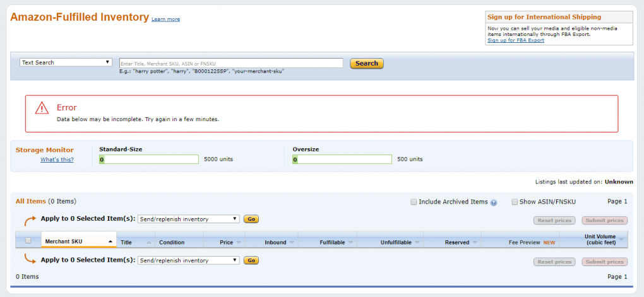Click the Reserved column header label

click(457, 243)
